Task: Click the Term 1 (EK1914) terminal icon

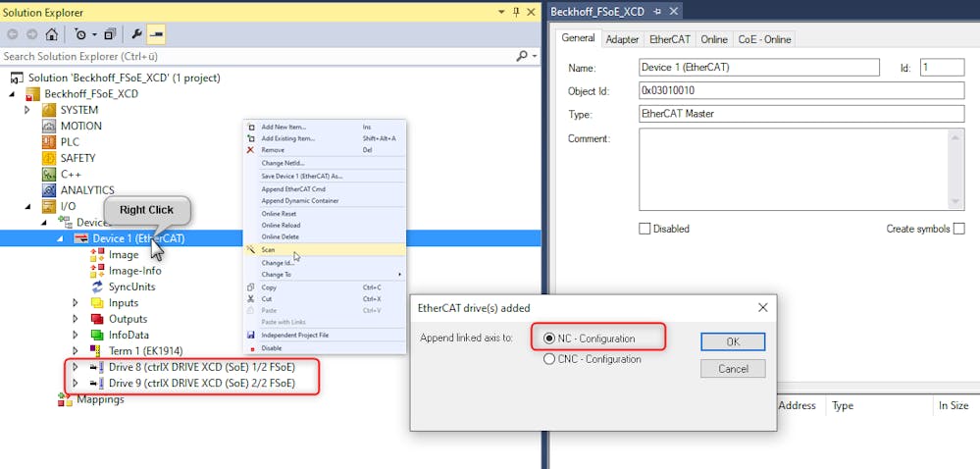Action: (96, 351)
